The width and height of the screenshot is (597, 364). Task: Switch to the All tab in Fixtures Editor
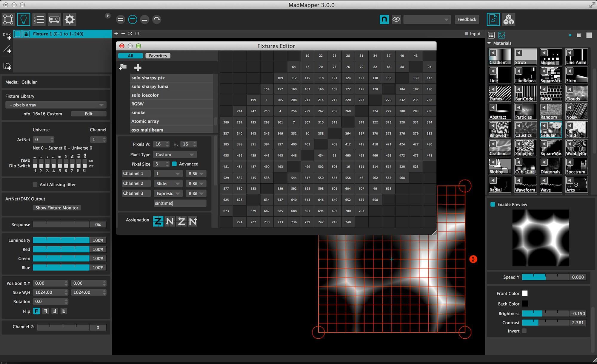(x=130, y=56)
